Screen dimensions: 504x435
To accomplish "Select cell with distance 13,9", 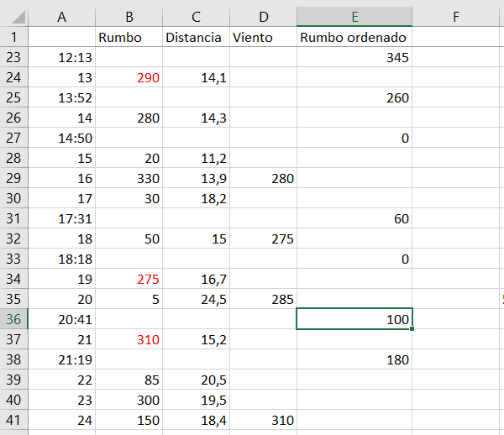I will 196,178.
